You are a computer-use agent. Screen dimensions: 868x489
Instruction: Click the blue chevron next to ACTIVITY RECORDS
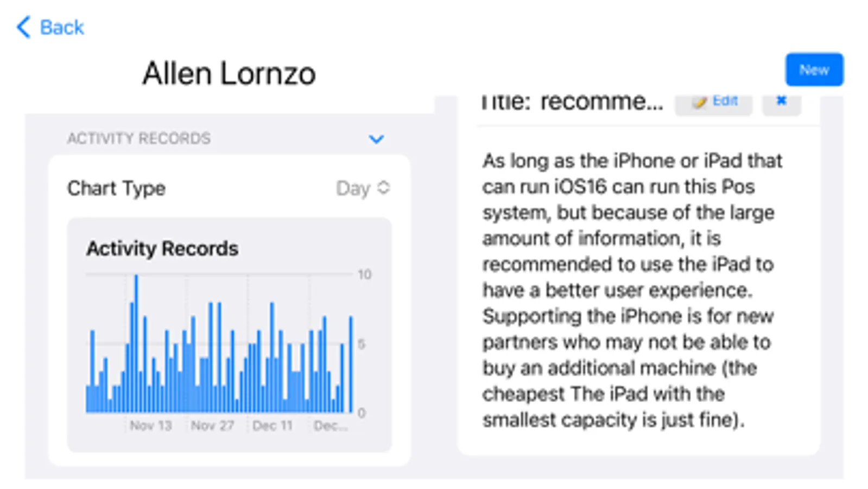377,139
